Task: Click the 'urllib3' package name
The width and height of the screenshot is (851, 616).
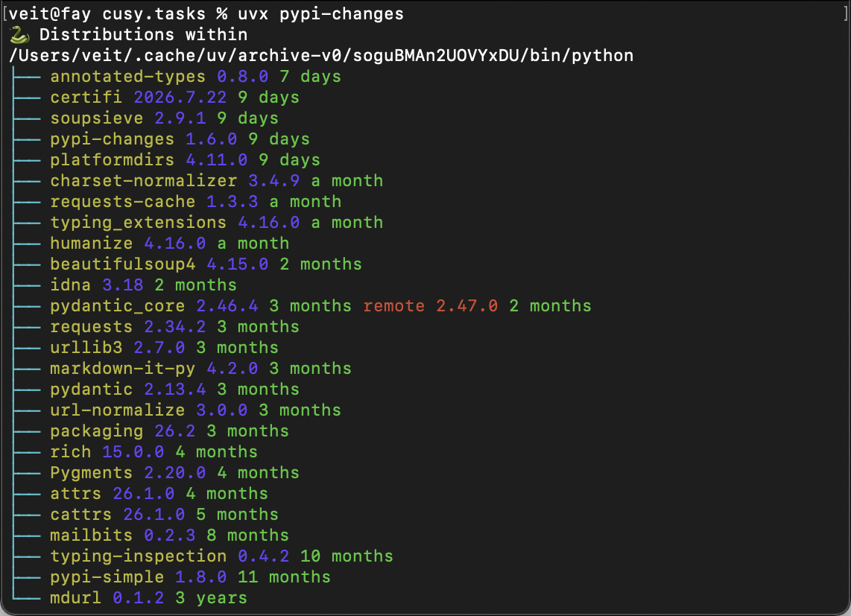Action: click(x=86, y=348)
